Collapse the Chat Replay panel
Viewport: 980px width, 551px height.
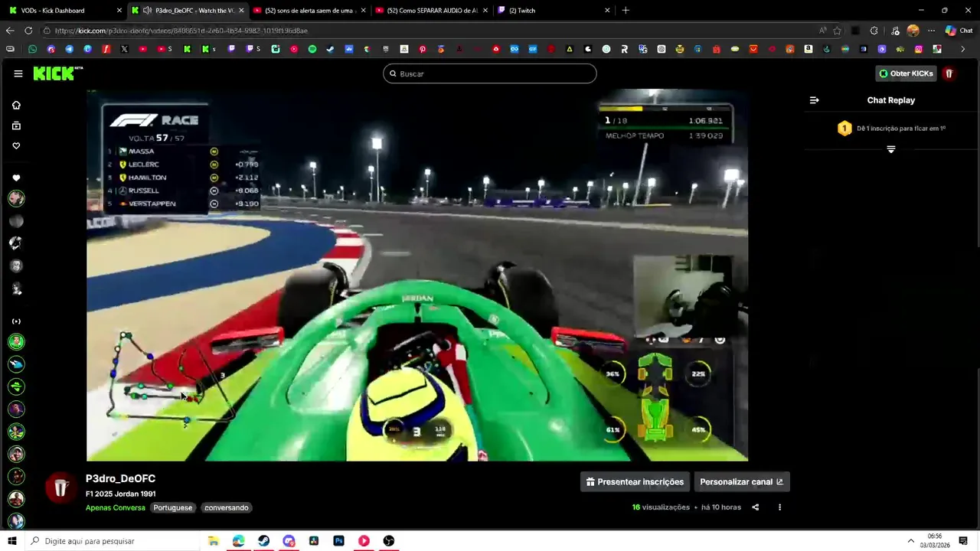coord(815,100)
